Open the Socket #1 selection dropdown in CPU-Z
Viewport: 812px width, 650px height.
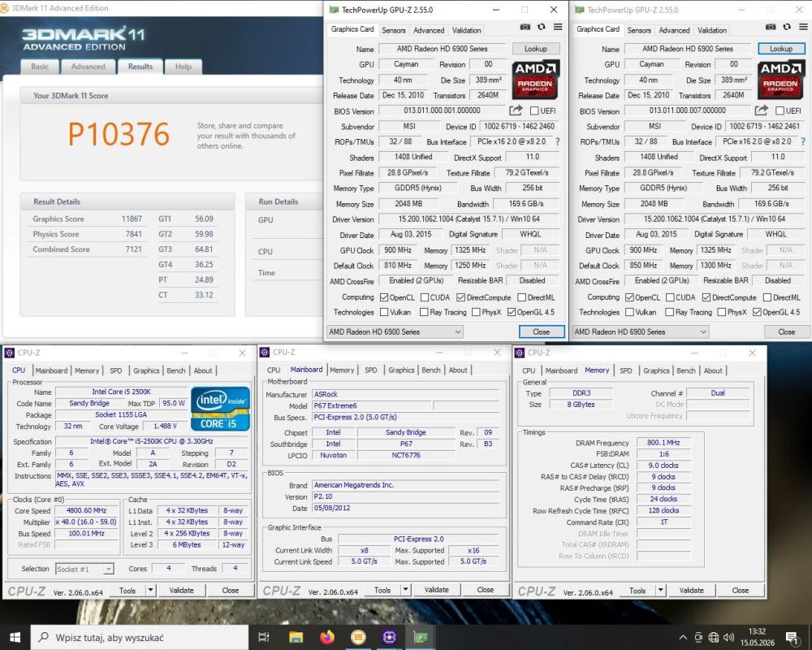(84, 569)
